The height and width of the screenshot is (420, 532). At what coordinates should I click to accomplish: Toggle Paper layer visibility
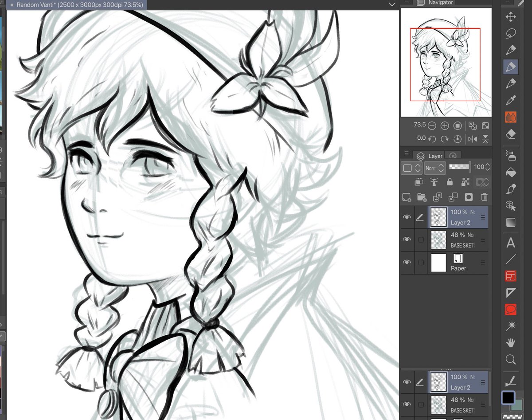tap(407, 262)
